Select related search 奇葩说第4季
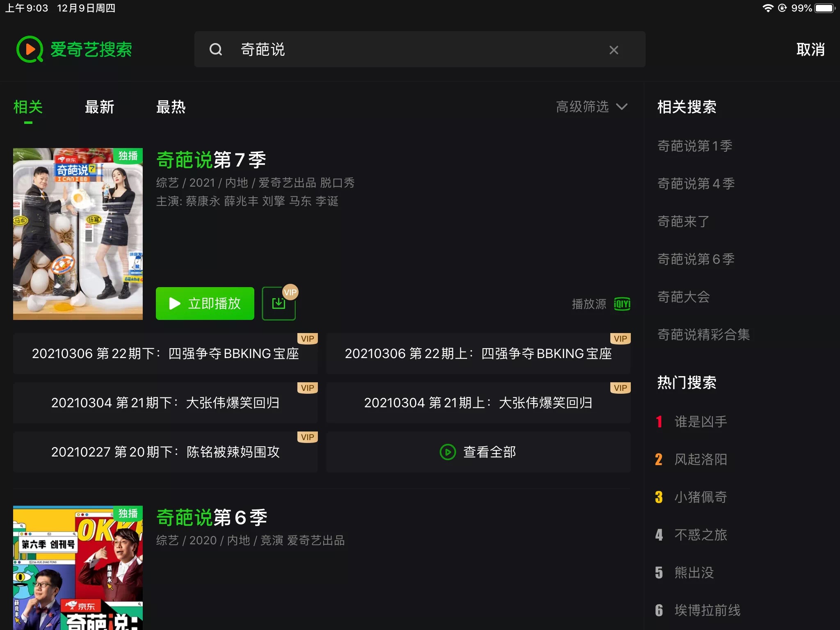 click(x=696, y=184)
